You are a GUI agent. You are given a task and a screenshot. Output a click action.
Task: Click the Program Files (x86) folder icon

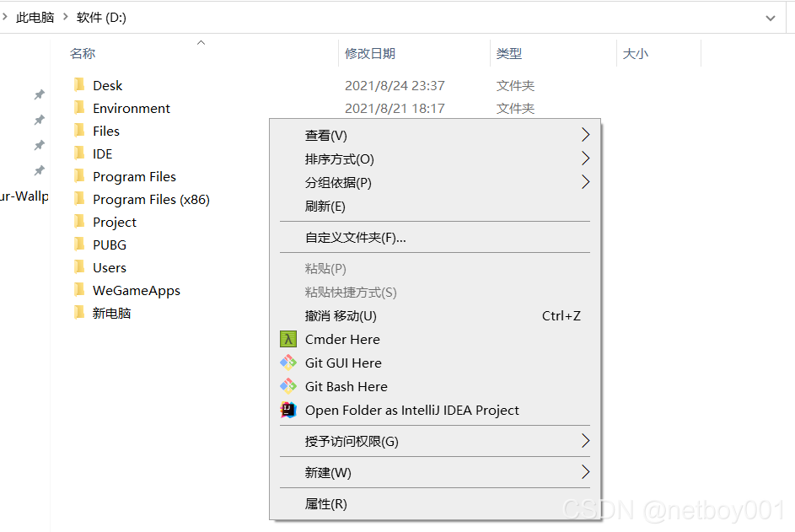[x=79, y=199]
